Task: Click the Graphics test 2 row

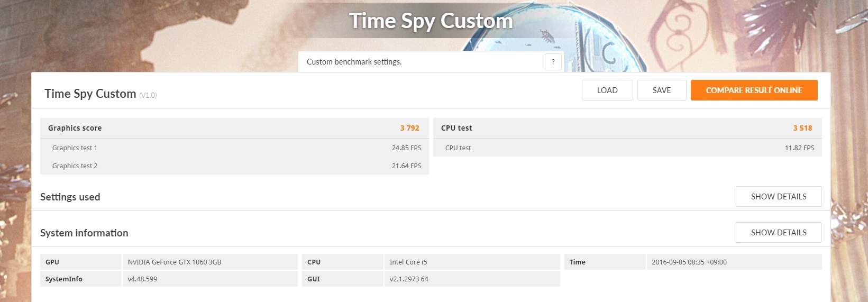Action: click(234, 166)
